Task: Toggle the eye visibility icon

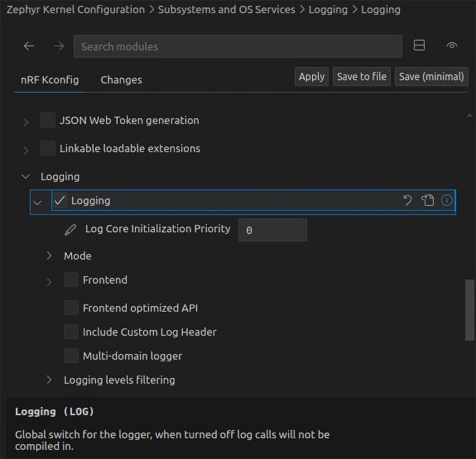Action: [452, 46]
